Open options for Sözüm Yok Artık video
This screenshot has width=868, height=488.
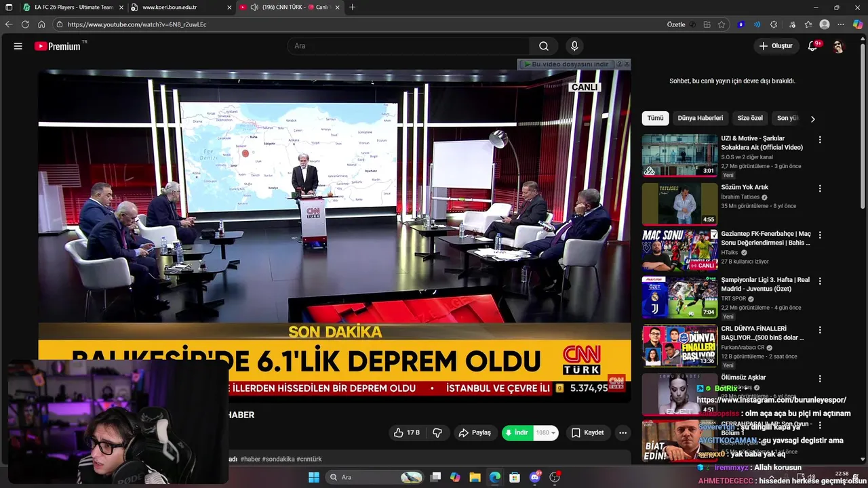coord(820,188)
